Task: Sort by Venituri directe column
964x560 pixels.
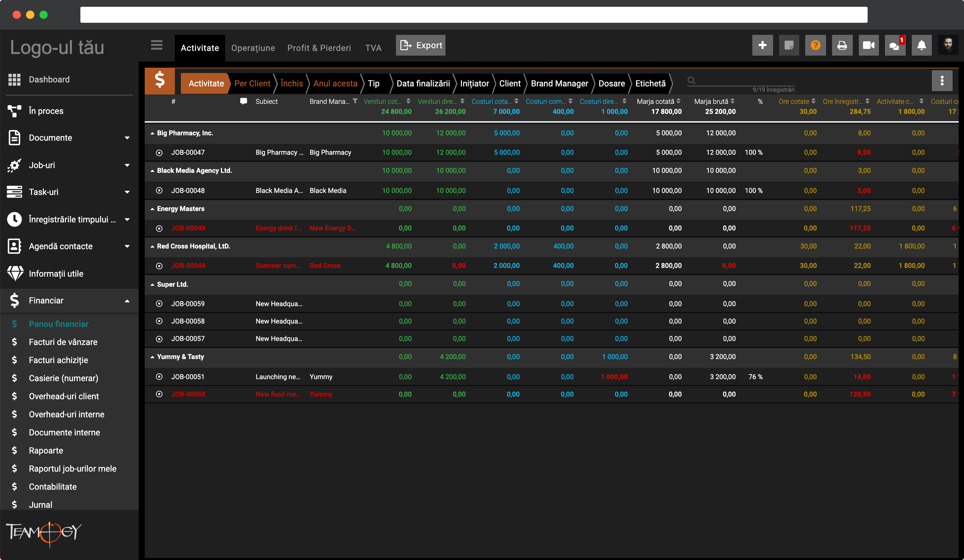Action: coord(463,101)
